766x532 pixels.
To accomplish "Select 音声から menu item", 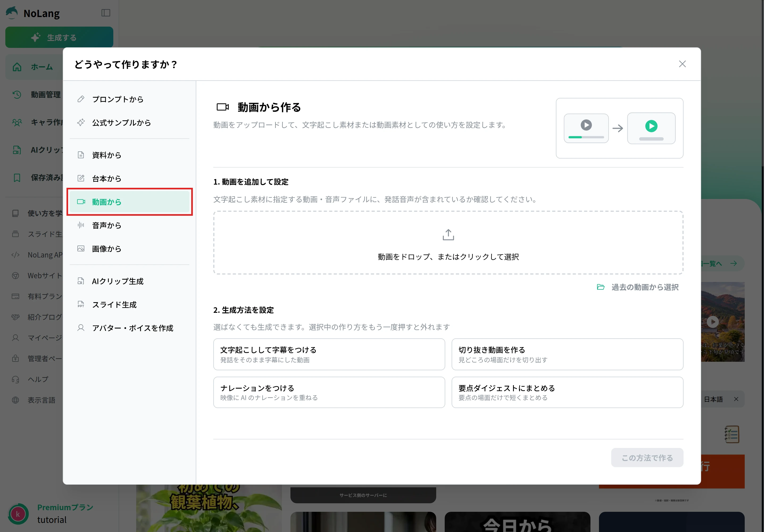I will [x=129, y=225].
